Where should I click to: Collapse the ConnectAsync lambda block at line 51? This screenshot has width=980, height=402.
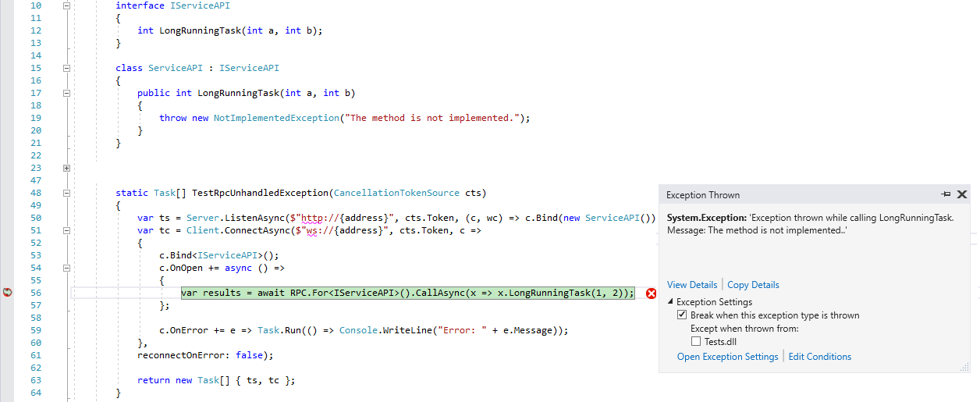point(66,230)
